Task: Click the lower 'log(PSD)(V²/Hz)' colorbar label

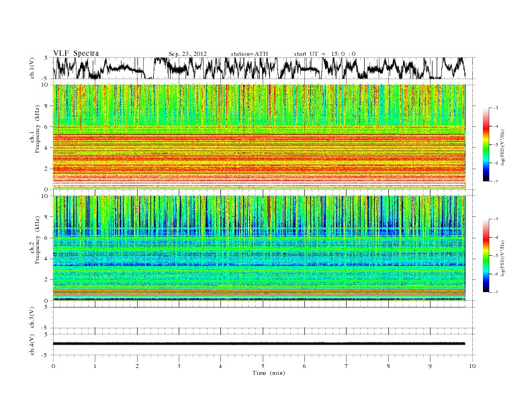Action: coord(504,257)
